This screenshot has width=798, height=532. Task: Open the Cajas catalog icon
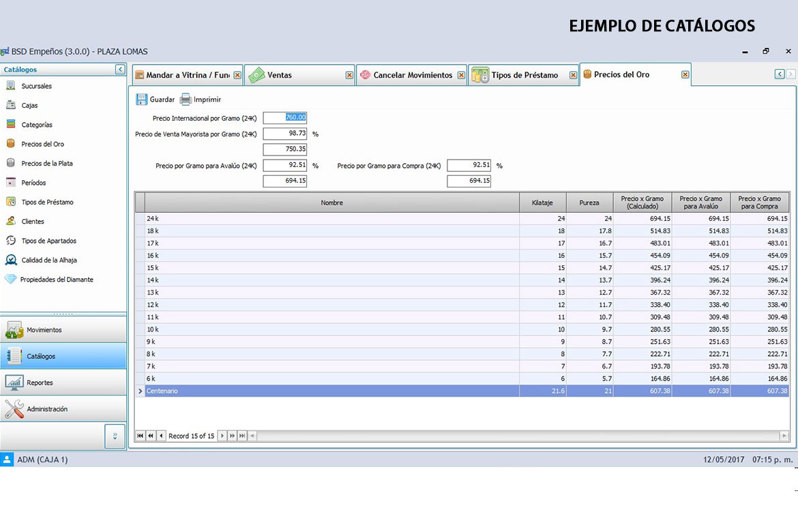(11, 105)
